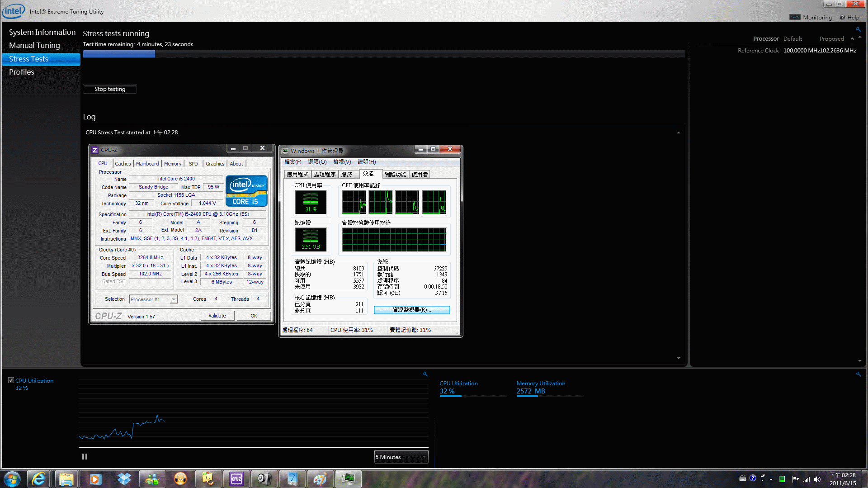Select System Information in sidebar
Viewport: 868px width, 488px height.
point(42,32)
